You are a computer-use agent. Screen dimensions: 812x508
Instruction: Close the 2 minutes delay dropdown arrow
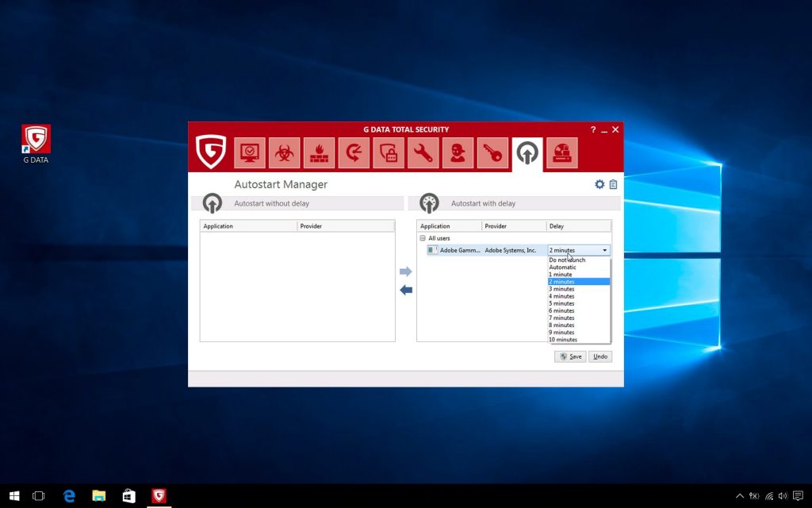(x=604, y=250)
